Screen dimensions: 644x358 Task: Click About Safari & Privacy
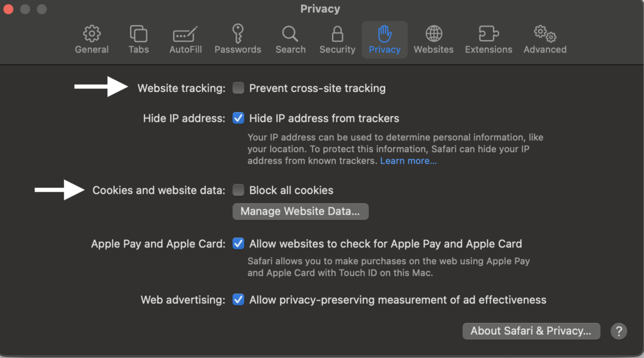531,331
